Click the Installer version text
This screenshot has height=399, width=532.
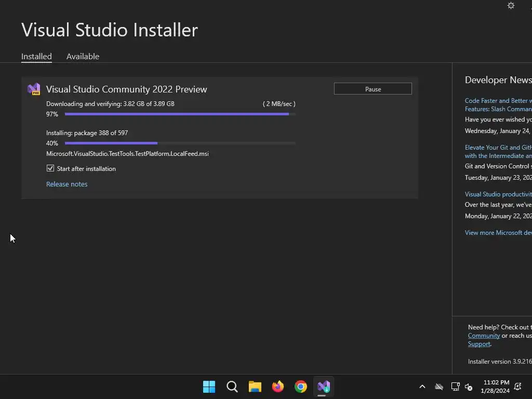[x=500, y=362]
